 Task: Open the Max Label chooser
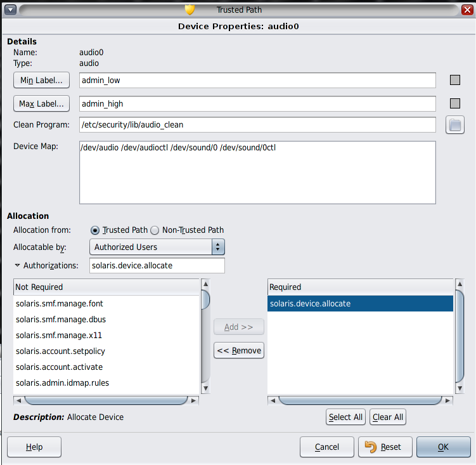click(41, 103)
